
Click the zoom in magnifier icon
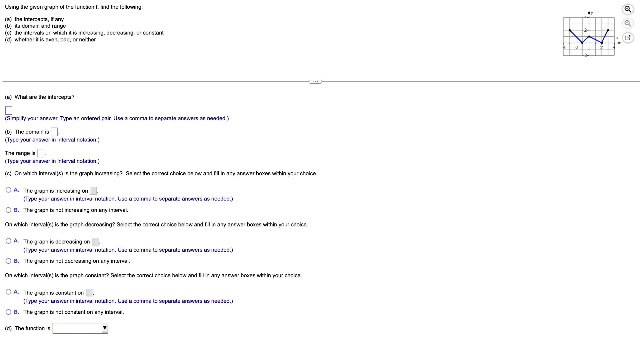click(628, 9)
